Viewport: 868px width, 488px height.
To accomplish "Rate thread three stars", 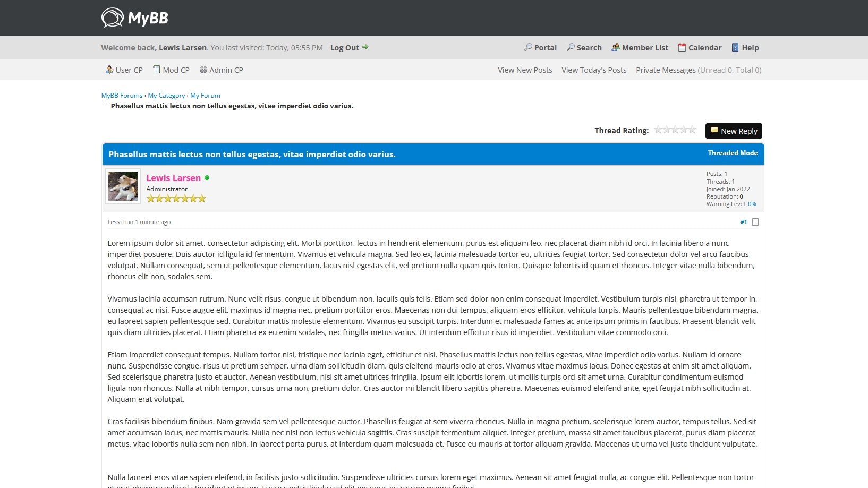I will point(676,130).
